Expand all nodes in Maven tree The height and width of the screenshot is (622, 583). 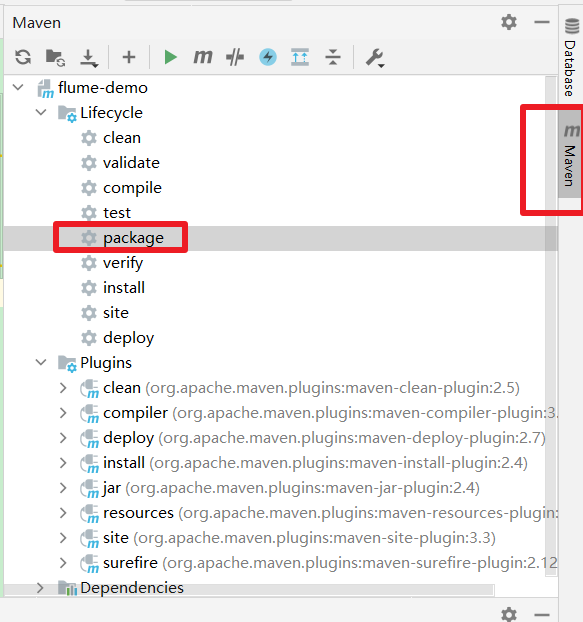300,57
